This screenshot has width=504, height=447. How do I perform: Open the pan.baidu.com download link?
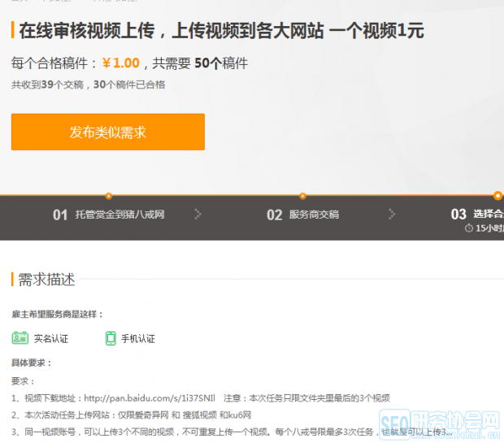click(x=150, y=398)
